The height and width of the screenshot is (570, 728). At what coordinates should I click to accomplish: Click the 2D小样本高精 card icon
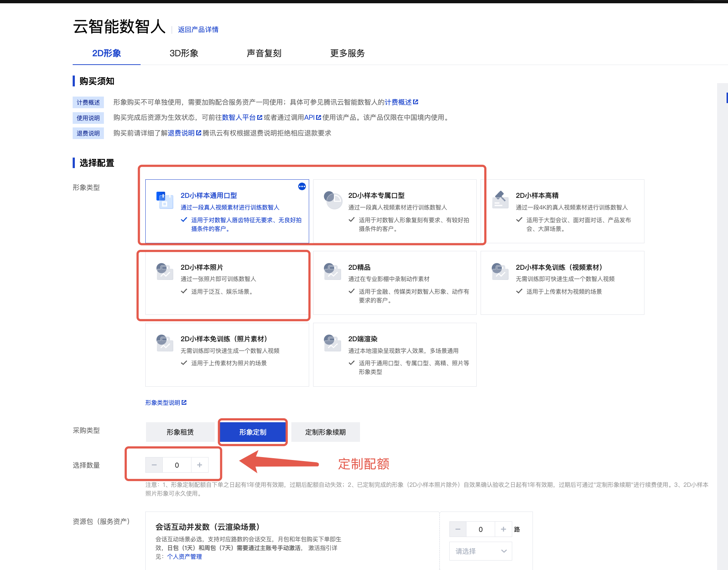pos(500,199)
